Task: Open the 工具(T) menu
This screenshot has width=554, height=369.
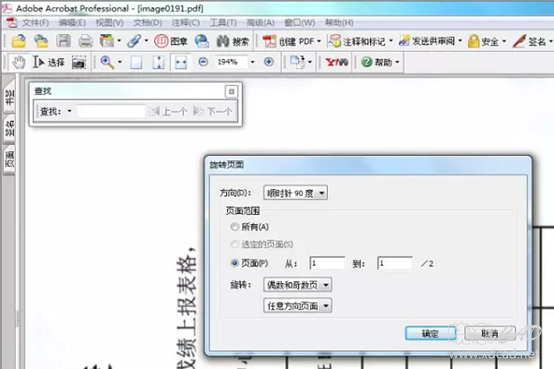Action: click(223, 23)
